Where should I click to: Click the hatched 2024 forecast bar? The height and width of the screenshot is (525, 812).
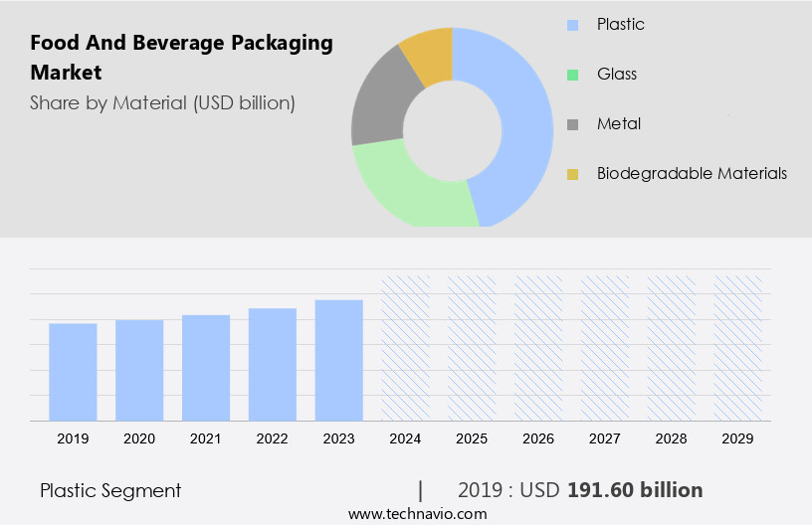click(x=406, y=348)
